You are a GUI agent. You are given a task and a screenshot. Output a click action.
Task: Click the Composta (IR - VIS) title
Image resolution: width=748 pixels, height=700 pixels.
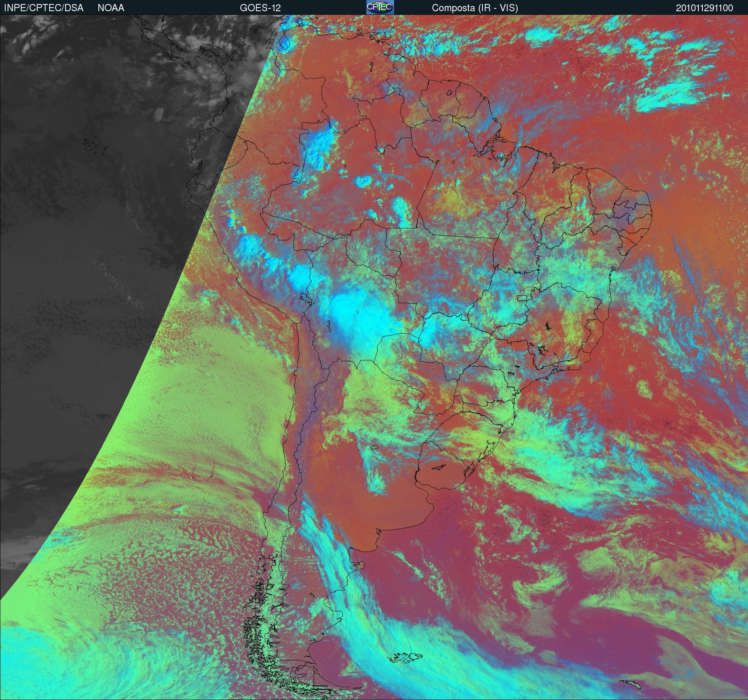pos(475,8)
